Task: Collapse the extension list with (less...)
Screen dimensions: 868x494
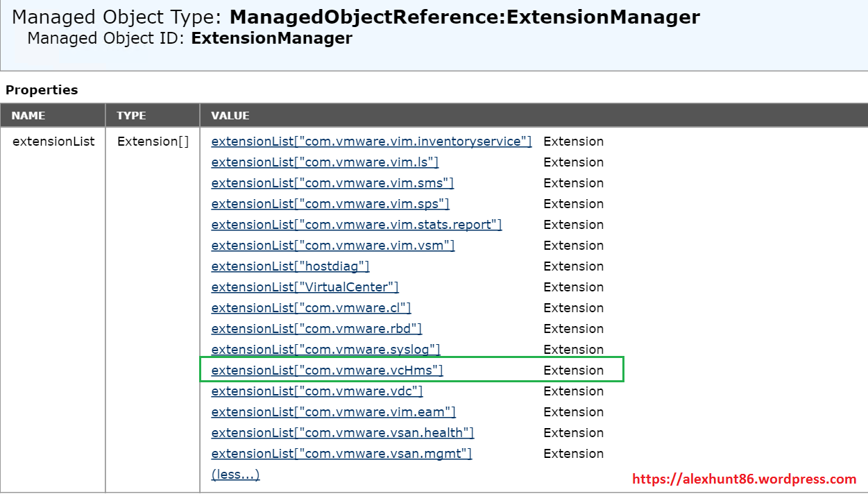Action: (x=235, y=475)
